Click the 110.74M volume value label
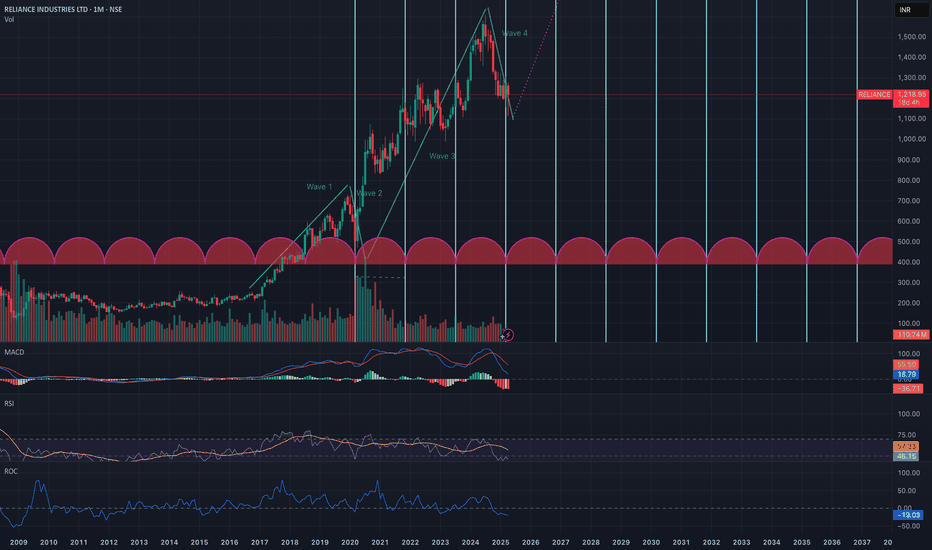 click(x=911, y=335)
